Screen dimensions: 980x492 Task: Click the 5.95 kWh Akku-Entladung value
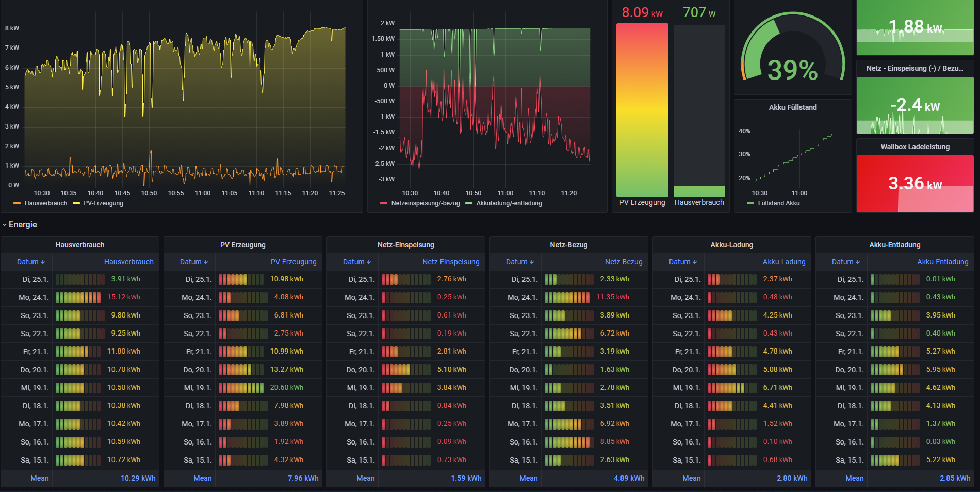941,369
